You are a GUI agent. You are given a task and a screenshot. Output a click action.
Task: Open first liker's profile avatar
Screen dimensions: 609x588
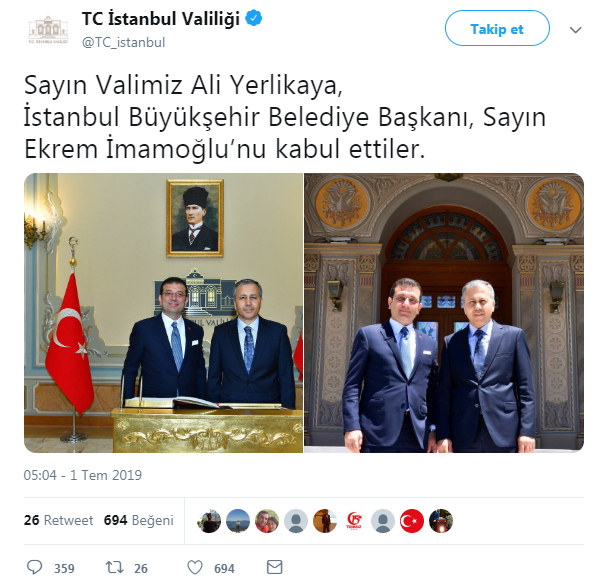pos(209,521)
